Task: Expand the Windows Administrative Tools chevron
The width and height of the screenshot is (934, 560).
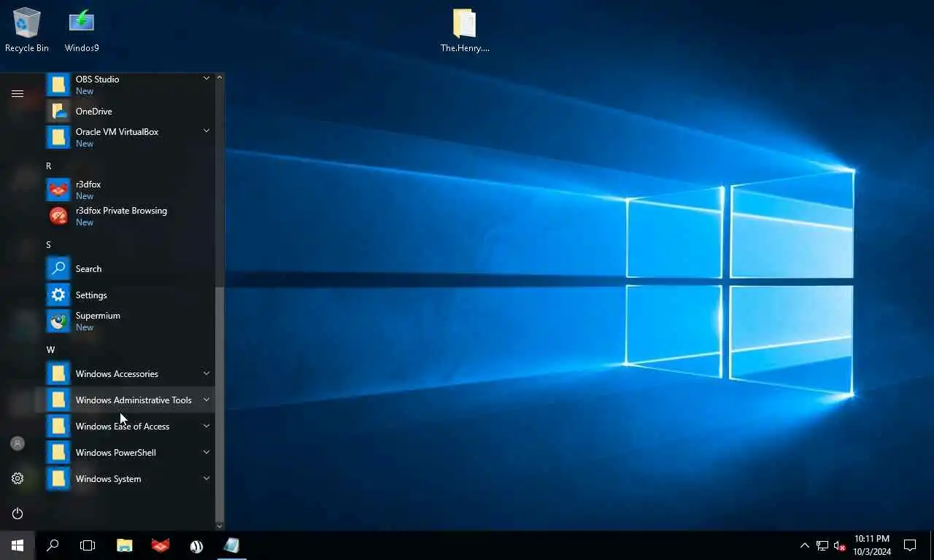Action: (207, 400)
